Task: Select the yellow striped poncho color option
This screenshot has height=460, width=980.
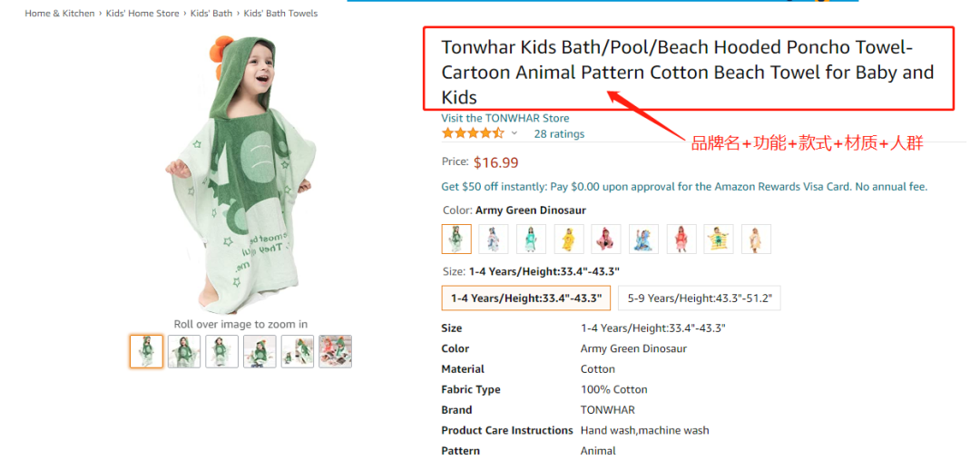Action: click(719, 239)
